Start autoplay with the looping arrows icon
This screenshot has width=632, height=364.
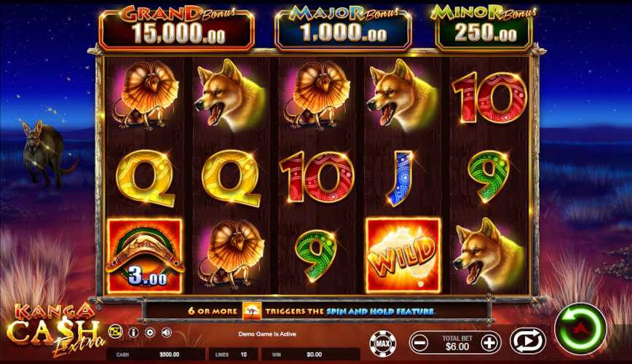point(528,341)
